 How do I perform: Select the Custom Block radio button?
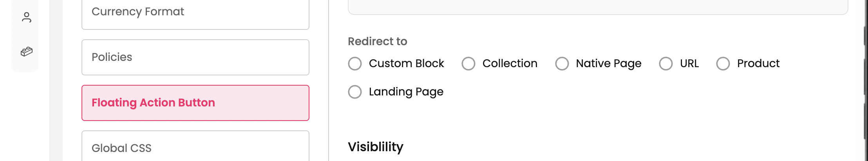click(x=355, y=64)
